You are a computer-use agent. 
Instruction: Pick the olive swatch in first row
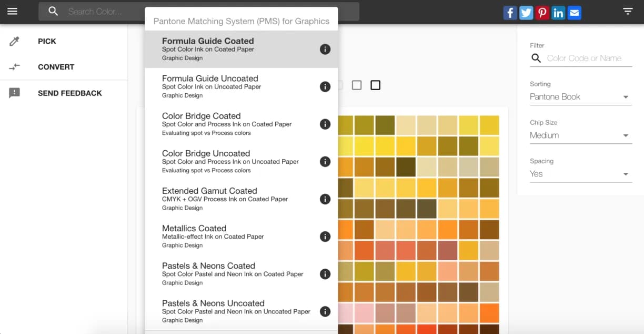385,125
